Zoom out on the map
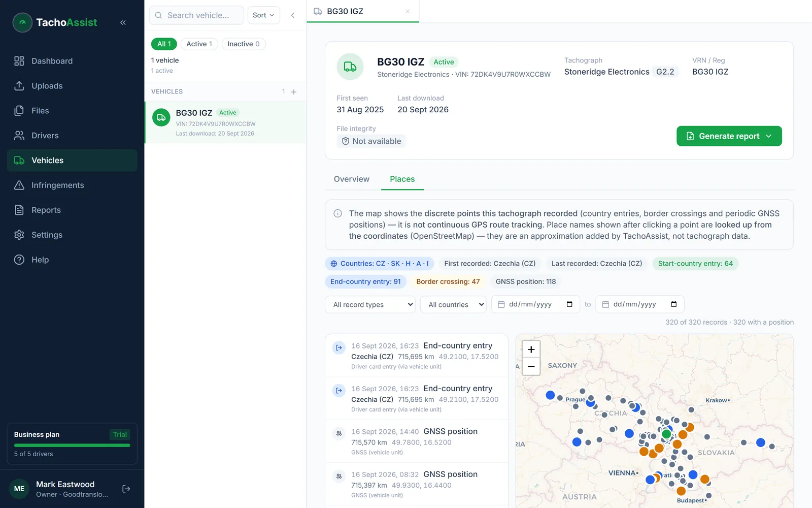The width and height of the screenshot is (812, 508). (x=531, y=366)
